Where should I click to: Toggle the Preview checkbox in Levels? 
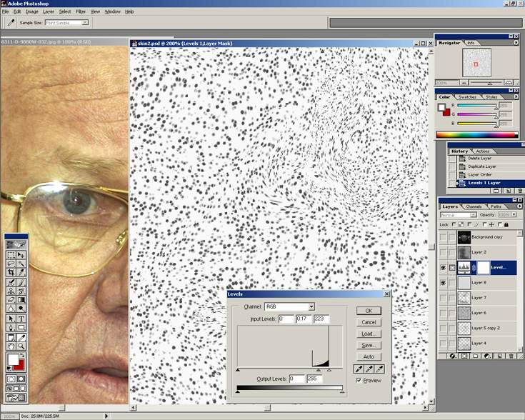tap(359, 381)
